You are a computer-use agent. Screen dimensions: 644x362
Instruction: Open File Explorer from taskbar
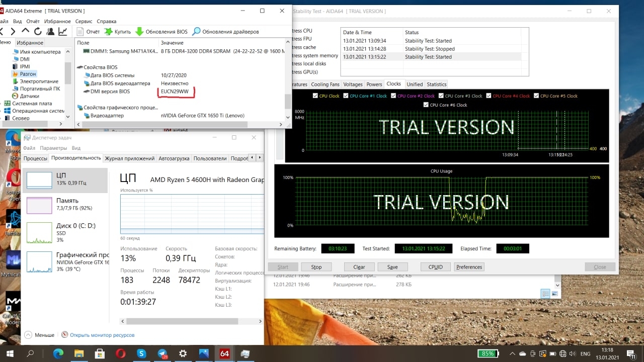click(x=79, y=353)
